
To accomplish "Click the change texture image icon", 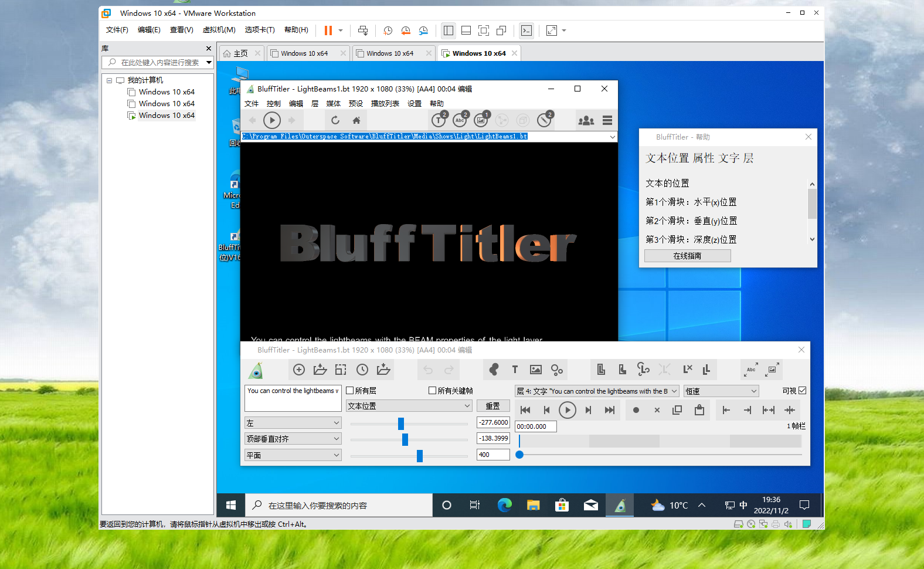I will [536, 370].
